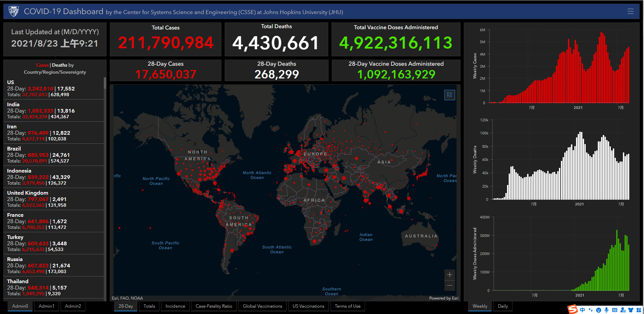The height and width of the screenshot is (314, 644).
Task: Switch charts from Weekly to Daily
Action: tap(502, 306)
